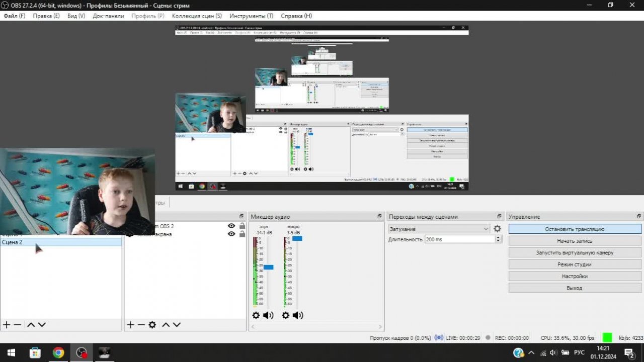This screenshot has width=644, height=362.
Task: Open the Инструменты (T) menu
Action: [252, 16]
